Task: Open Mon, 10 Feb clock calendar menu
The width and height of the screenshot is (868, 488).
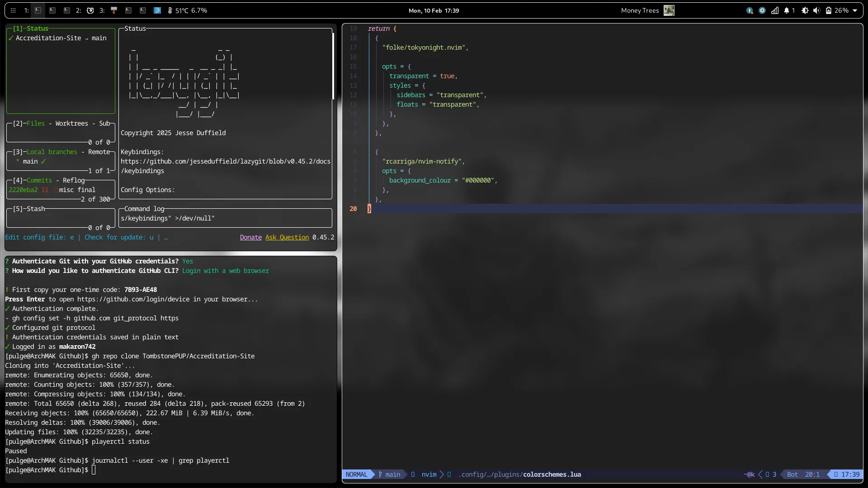Action: click(x=434, y=10)
